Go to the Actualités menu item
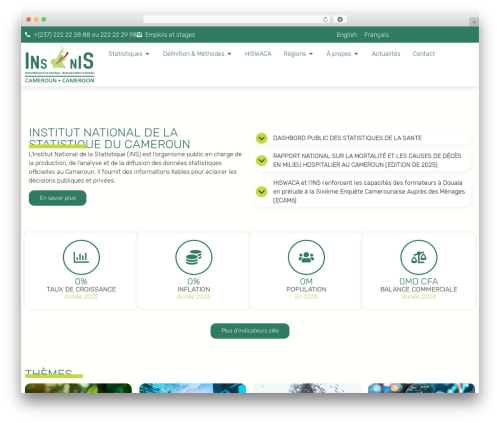The width and height of the screenshot is (500, 423). [x=386, y=54]
